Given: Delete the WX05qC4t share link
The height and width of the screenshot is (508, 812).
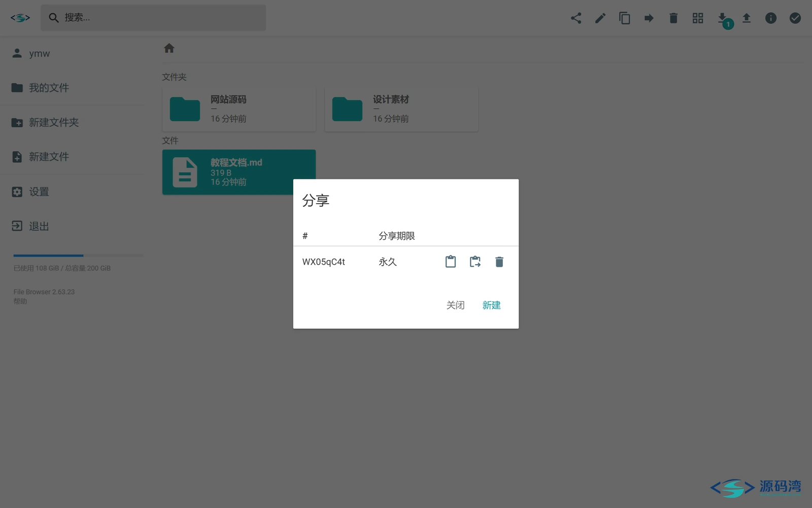Looking at the screenshot, I should (x=499, y=262).
